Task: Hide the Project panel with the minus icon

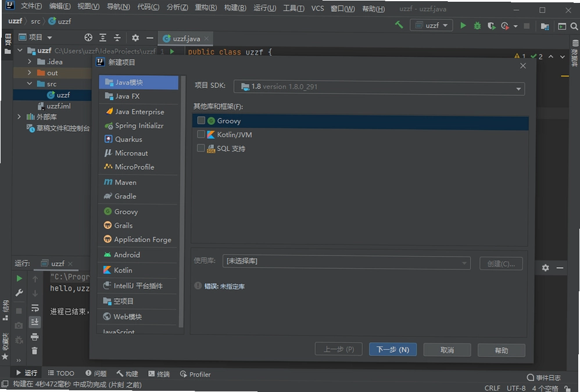Action: coord(149,38)
